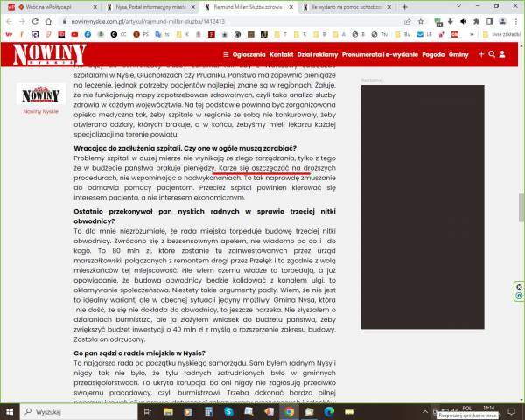Click the Nowiny author logo thumbnail

41,94
